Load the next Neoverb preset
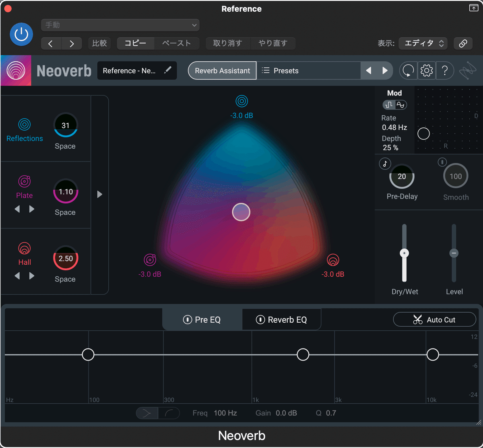Image resolution: width=483 pixels, height=448 pixels. pyautogui.click(x=385, y=71)
